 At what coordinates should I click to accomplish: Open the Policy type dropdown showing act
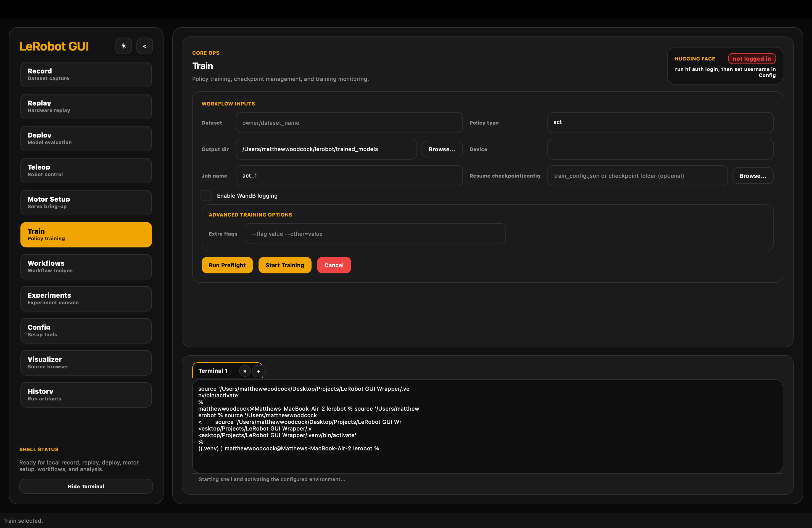pyautogui.click(x=660, y=122)
